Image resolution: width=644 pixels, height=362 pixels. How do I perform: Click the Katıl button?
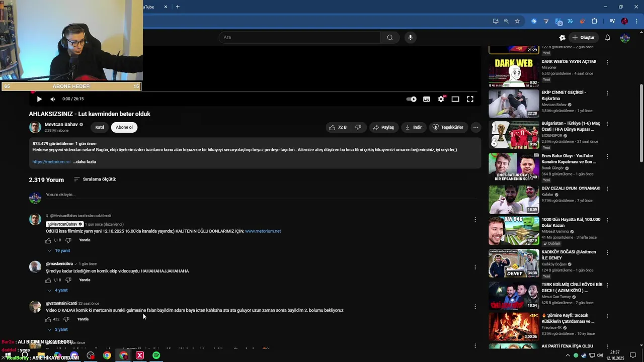(100, 127)
